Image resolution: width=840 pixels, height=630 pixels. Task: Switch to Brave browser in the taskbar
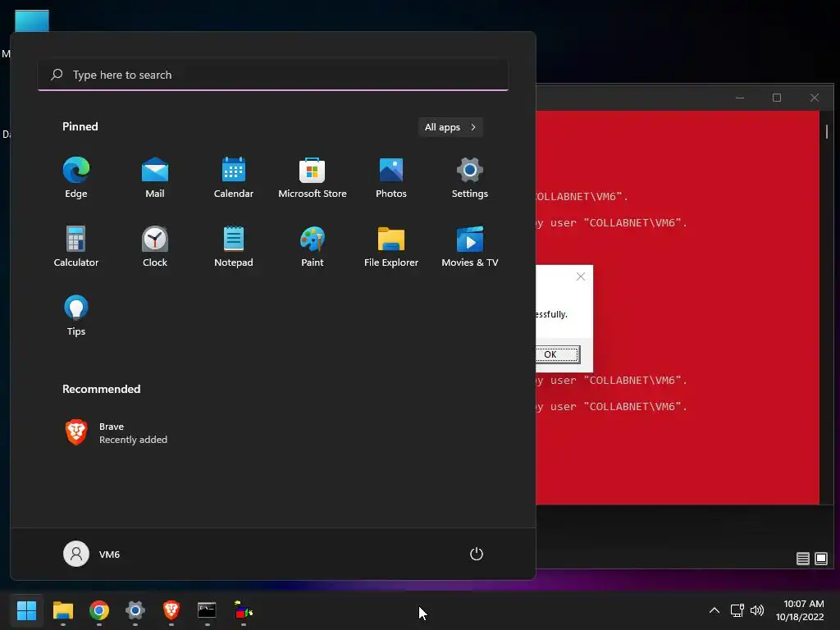coord(171,610)
